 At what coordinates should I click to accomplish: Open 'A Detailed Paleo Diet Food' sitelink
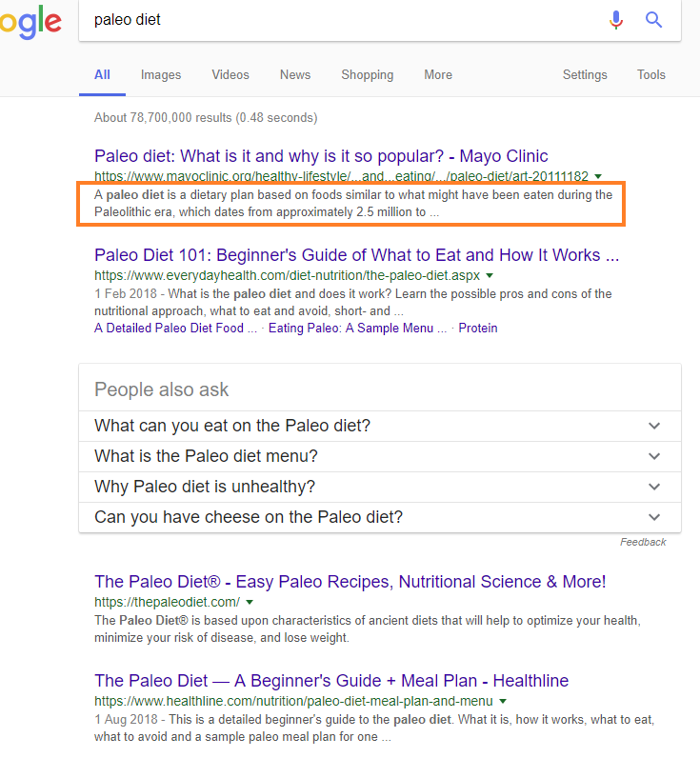(x=175, y=329)
